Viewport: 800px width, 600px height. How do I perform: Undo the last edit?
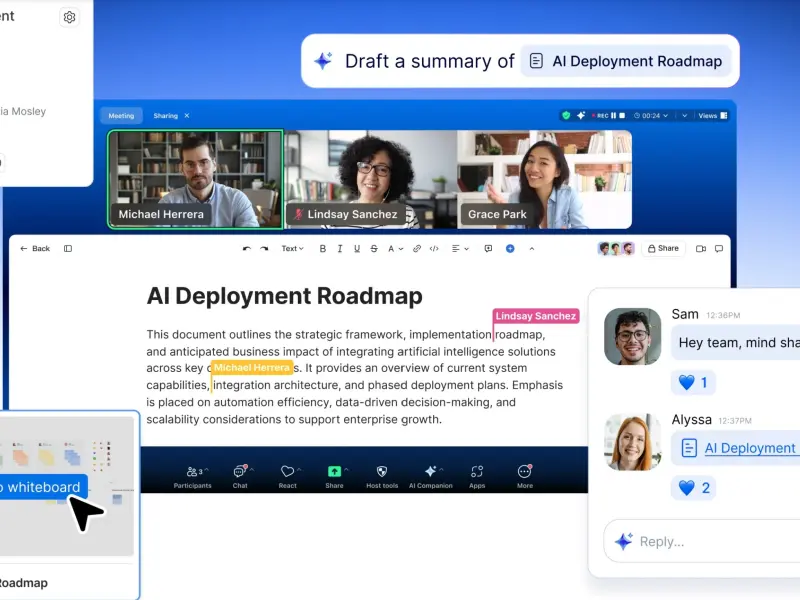tap(247, 248)
